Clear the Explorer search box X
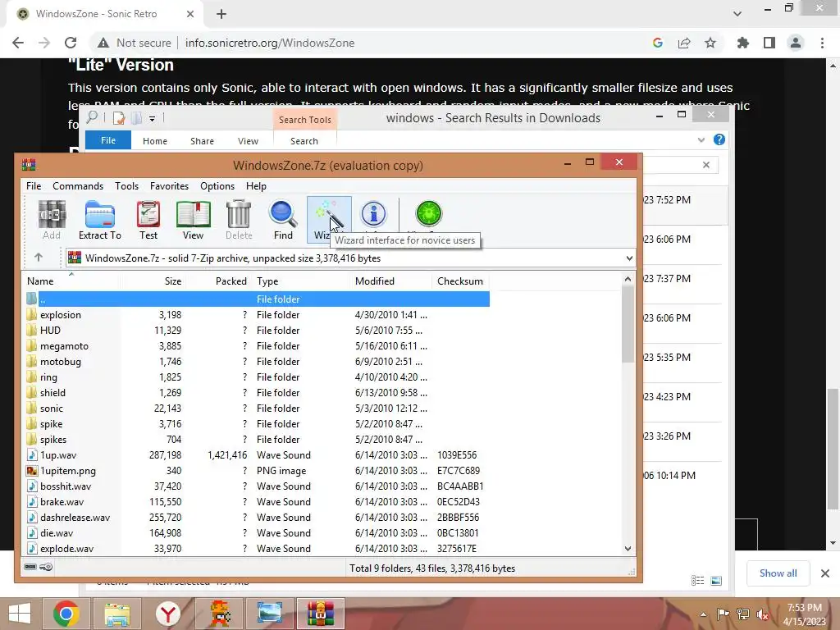The height and width of the screenshot is (630, 840). click(706, 165)
